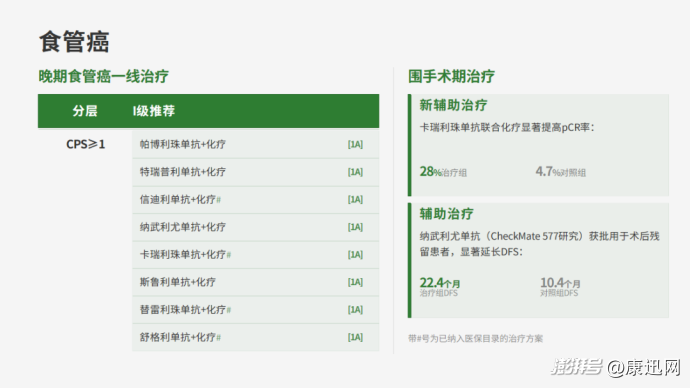Click card title 辅助治疗
Image resolution: width=690 pixels, height=388 pixels.
point(446,214)
